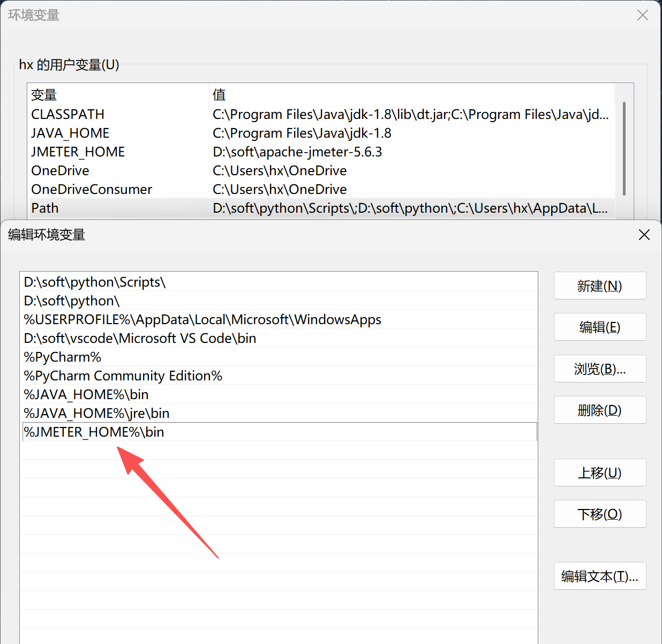
Task: Select the Path user variable row
Action: pyautogui.click(x=321, y=208)
